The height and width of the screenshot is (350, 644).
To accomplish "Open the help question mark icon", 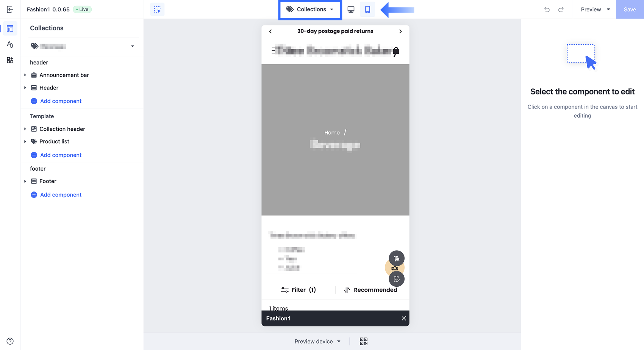I will tap(10, 341).
